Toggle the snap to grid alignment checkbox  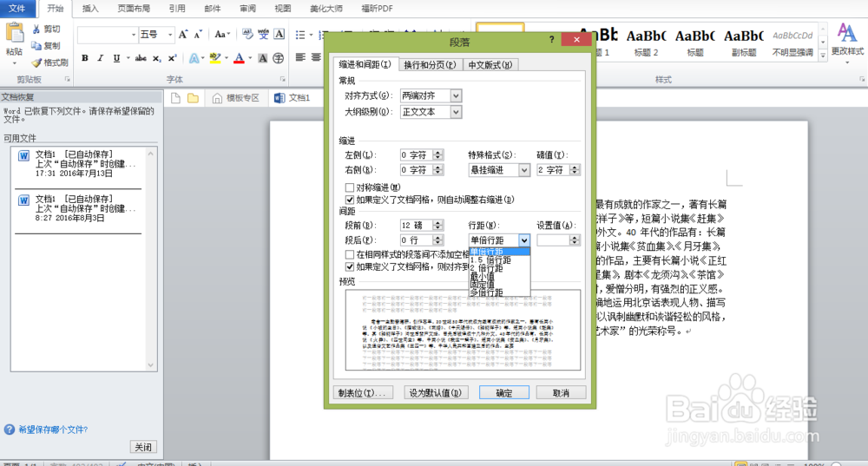349,266
